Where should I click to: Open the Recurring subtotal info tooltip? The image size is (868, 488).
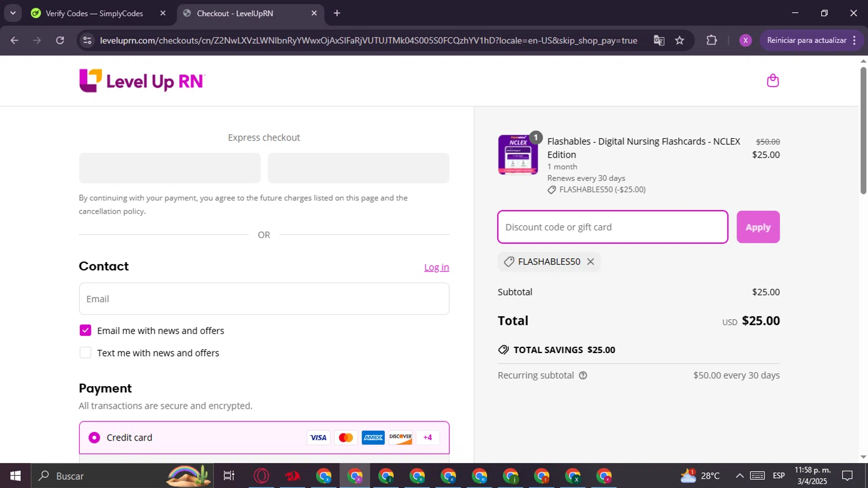pos(583,376)
